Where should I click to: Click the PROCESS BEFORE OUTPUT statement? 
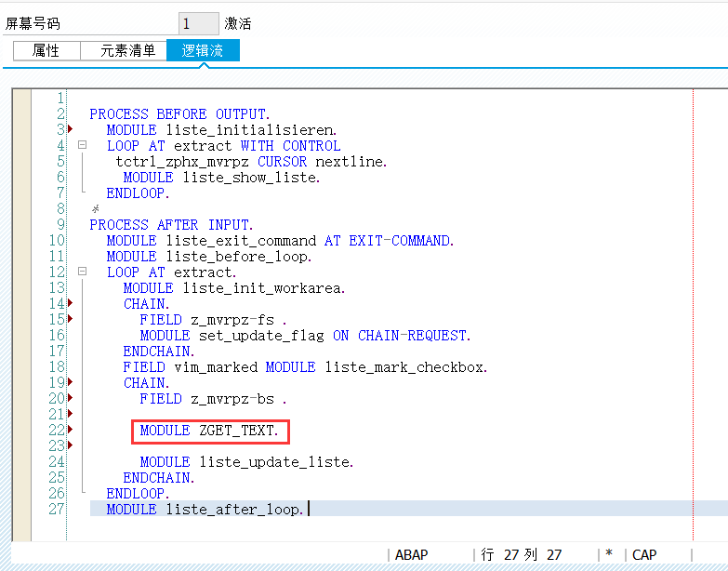pos(179,114)
